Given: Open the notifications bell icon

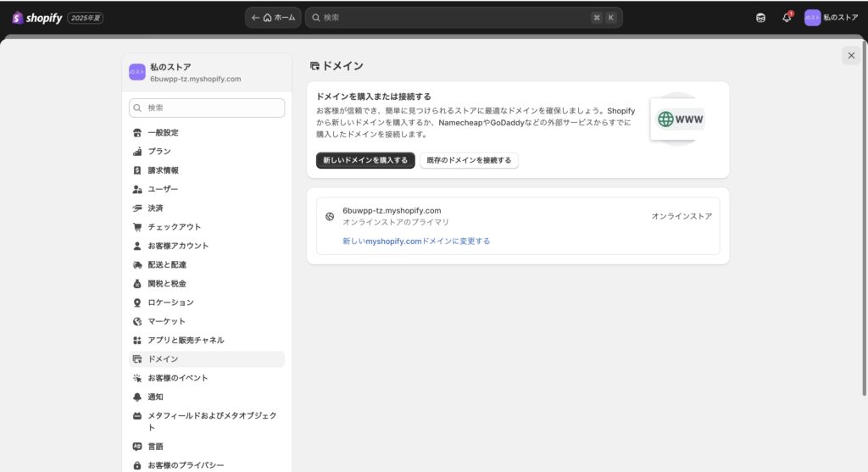Looking at the screenshot, I should [x=787, y=18].
